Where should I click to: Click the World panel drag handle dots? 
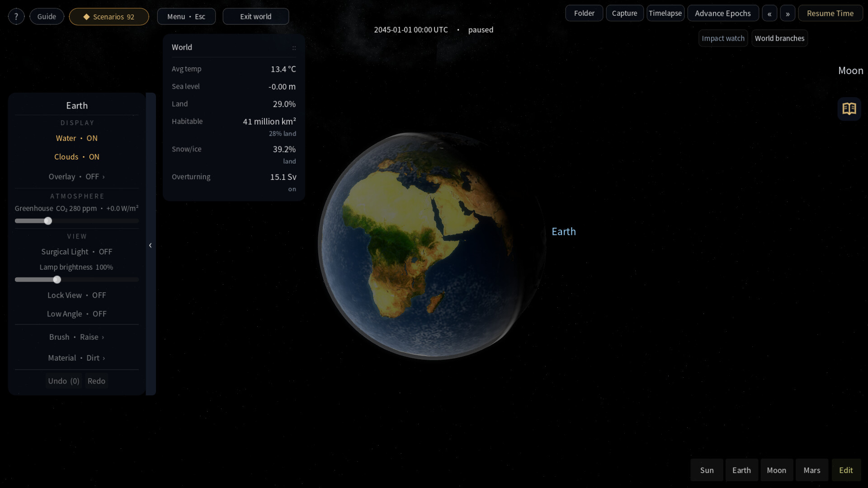tap(294, 48)
